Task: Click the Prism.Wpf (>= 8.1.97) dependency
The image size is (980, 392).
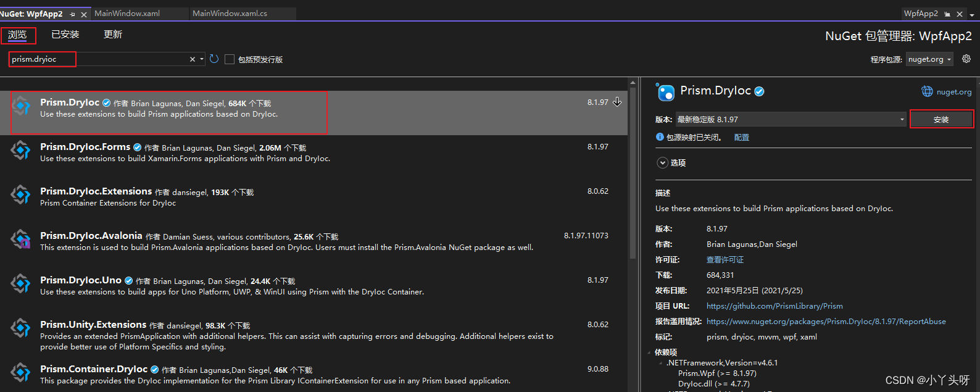Action: [717, 373]
